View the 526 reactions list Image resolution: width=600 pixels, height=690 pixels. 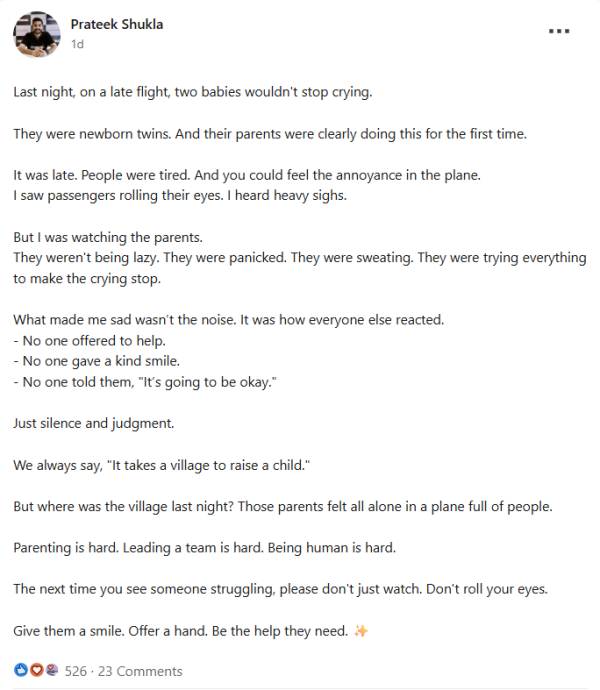click(x=76, y=671)
